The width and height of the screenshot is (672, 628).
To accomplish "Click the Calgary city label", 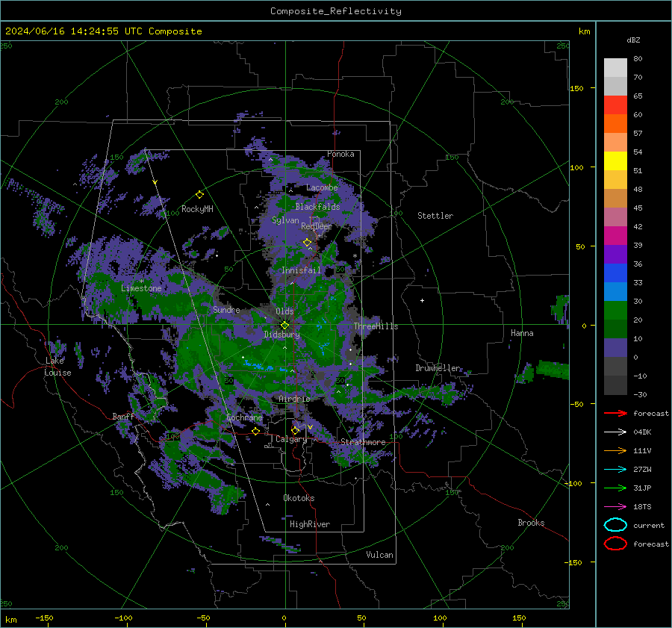I will pyautogui.click(x=291, y=439).
